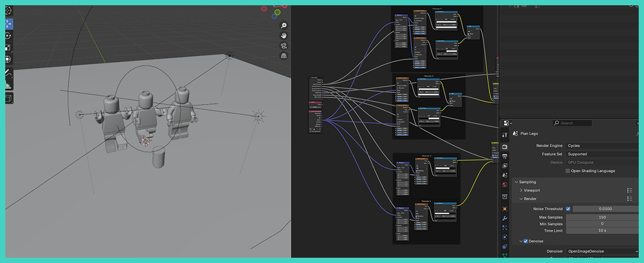Open the Physics properties tab
This screenshot has width=644, height=263.
505,237
